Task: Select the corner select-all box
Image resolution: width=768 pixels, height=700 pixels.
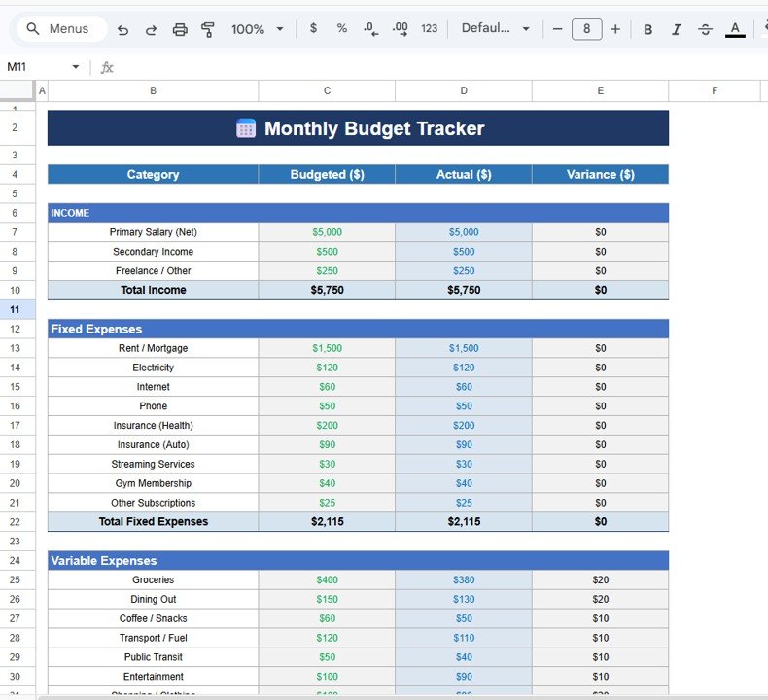Action: pyautogui.click(x=17, y=90)
